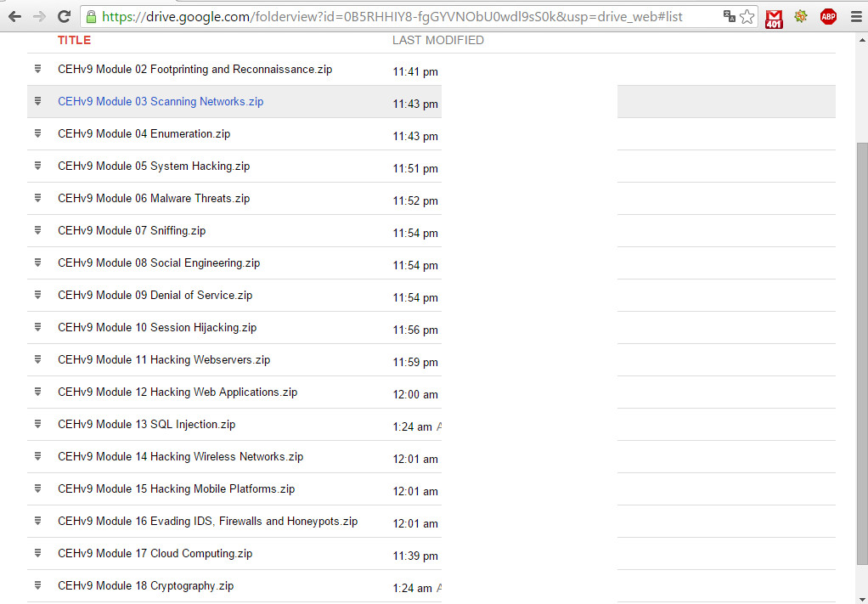Click the green gear extension icon
The image size is (868, 604).
800,17
